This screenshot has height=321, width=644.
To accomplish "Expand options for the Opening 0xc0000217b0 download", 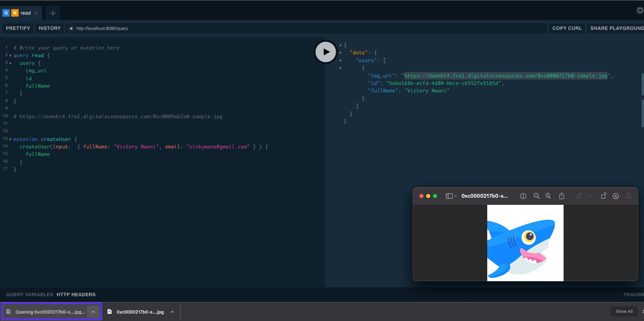I will [93, 312].
